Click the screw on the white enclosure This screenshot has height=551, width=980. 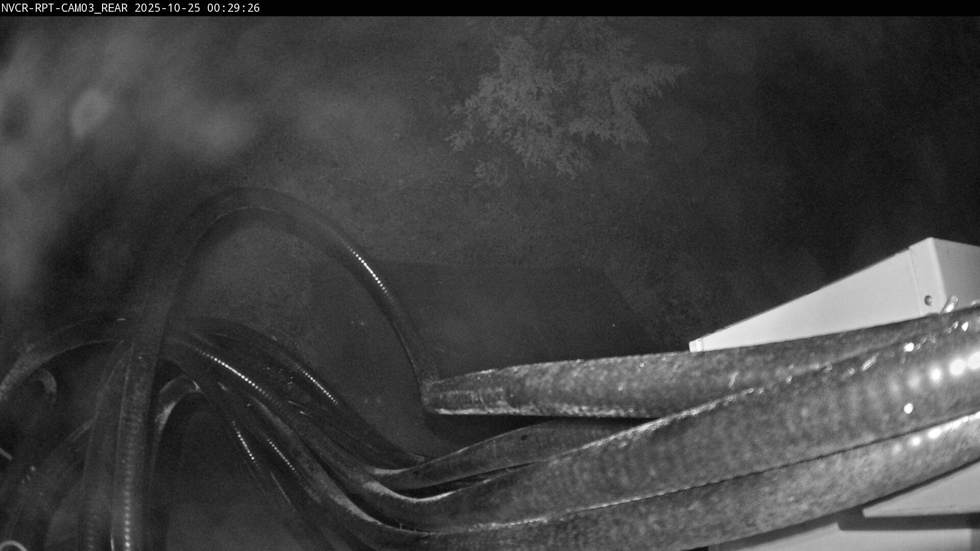click(928, 299)
